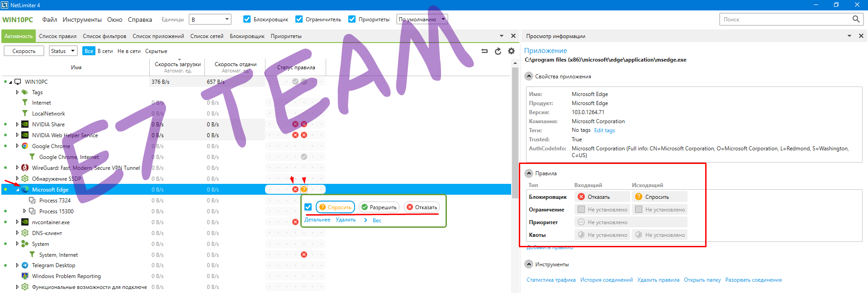Screen dimensions: 868x293
Task: Click the Process 7324 window icon
Action: (x=32, y=200)
